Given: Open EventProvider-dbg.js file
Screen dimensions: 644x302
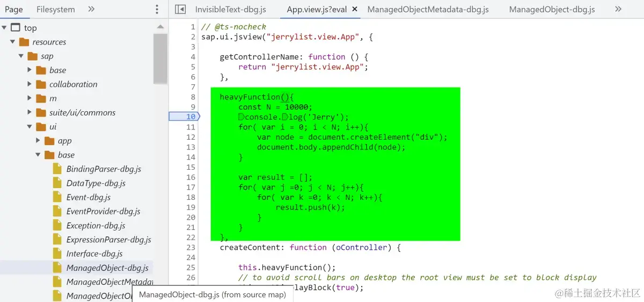Looking at the screenshot, I should pos(103,211).
